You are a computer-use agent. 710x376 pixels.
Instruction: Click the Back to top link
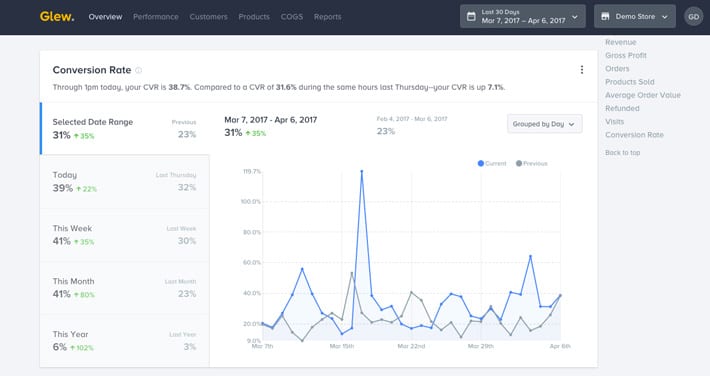click(x=623, y=153)
